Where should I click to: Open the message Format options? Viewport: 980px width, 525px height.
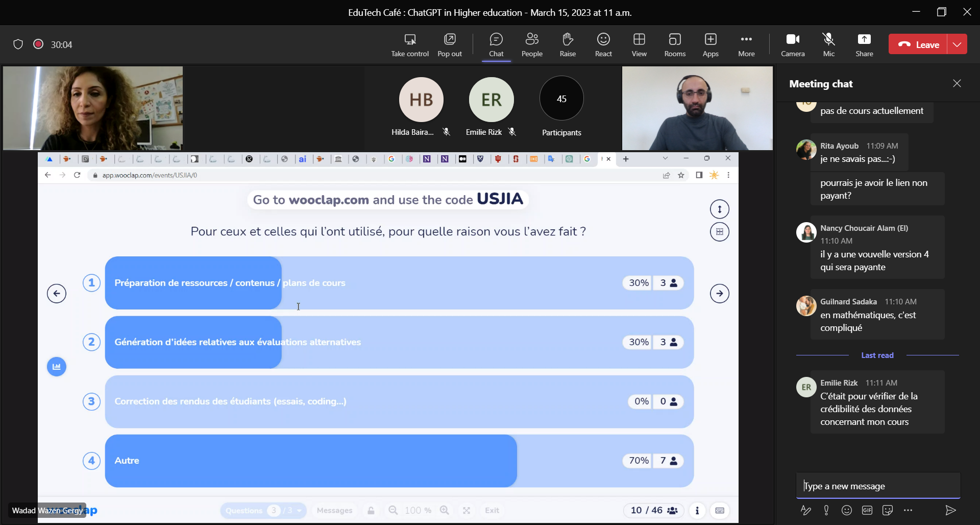806,510
